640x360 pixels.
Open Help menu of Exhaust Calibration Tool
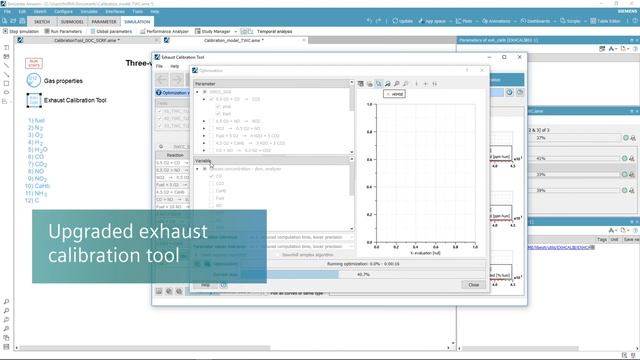click(x=175, y=66)
